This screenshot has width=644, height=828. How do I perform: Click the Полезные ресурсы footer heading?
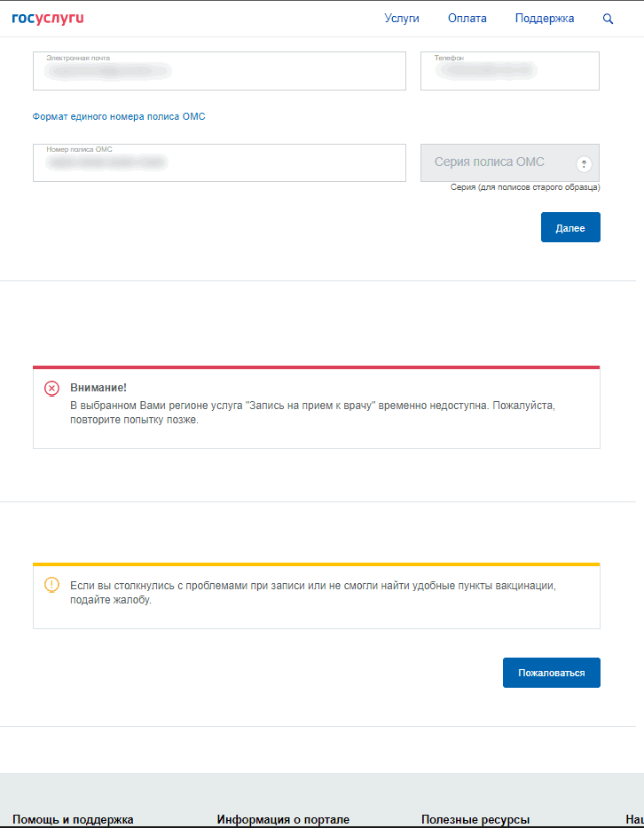(475, 819)
